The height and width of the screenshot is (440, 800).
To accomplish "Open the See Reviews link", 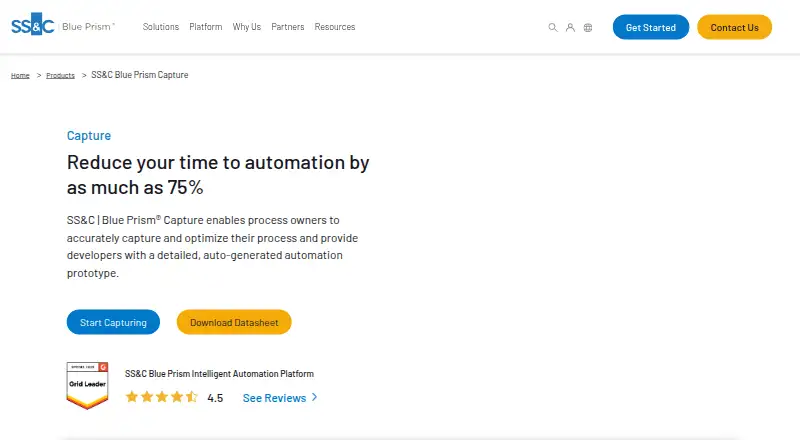I will pyautogui.click(x=274, y=398).
